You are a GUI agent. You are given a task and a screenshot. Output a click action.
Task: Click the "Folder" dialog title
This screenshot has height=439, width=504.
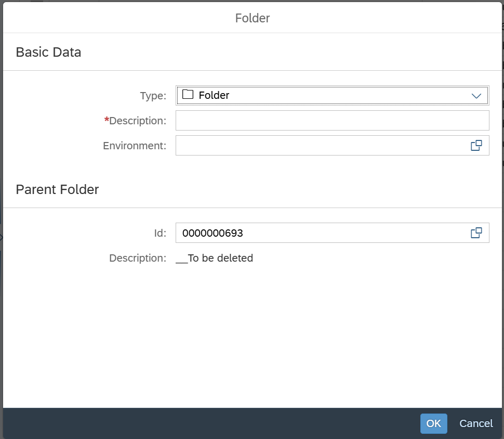click(x=253, y=18)
